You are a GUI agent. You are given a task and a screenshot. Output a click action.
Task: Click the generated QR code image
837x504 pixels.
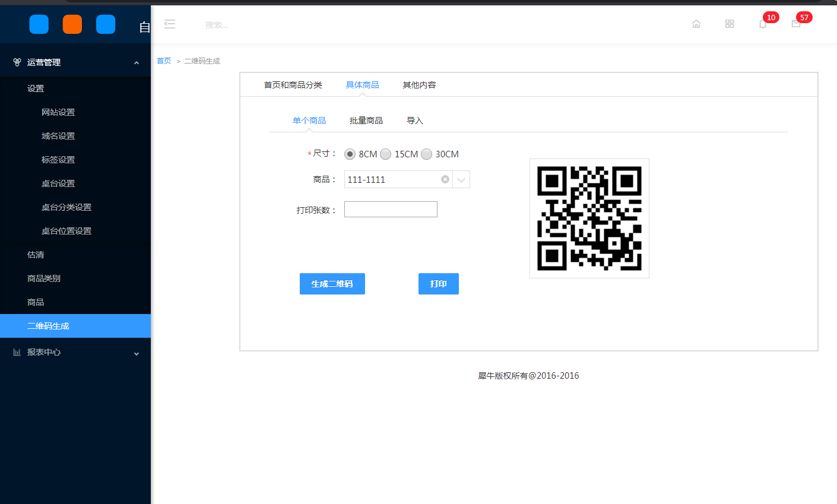pyautogui.click(x=589, y=218)
